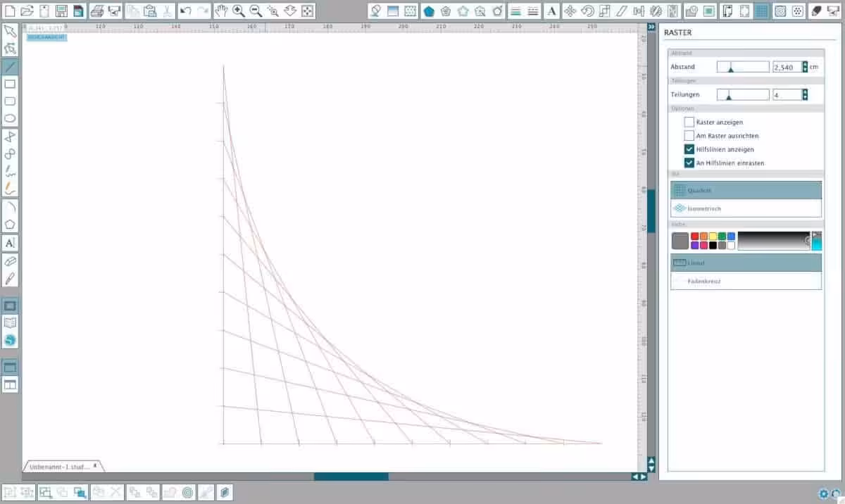
Task: Choose the 'Fadenkreuz' option
Action: click(x=746, y=281)
